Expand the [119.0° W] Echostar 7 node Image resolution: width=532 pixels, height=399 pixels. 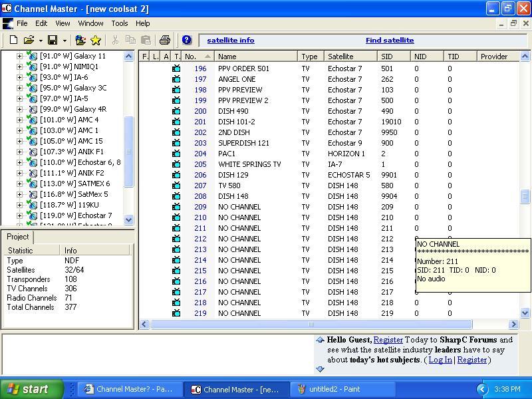[x=19, y=215]
